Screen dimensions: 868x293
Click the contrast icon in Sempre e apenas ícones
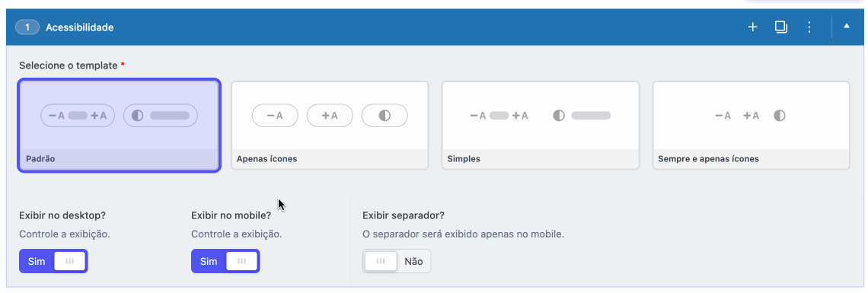[x=780, y=116]
